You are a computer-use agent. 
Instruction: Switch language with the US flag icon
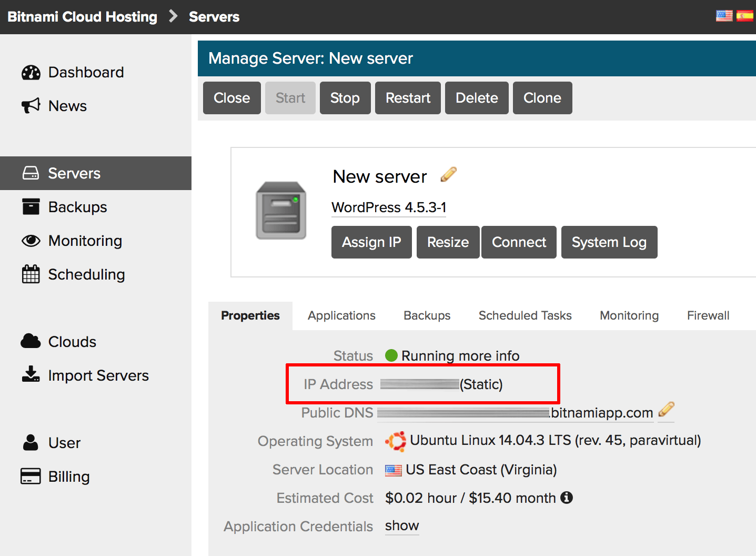724,16
